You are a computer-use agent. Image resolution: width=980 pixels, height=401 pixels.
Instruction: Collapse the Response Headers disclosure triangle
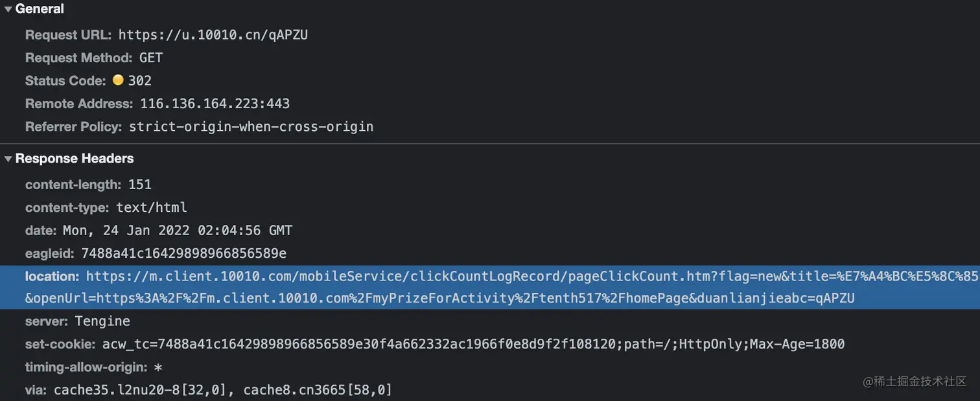pyautogui.click(x=8, y=159)
